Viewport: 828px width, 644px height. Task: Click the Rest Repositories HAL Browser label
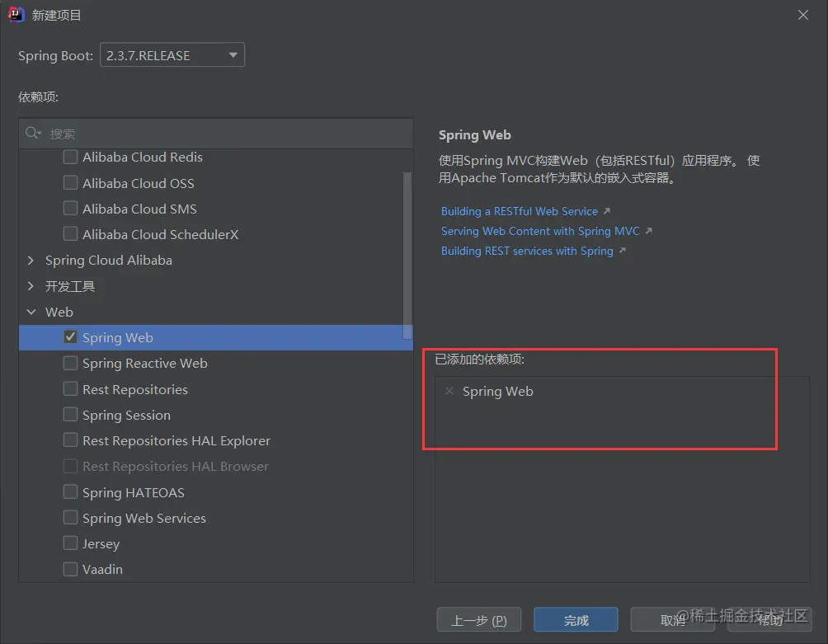click(x=176, y=467)
